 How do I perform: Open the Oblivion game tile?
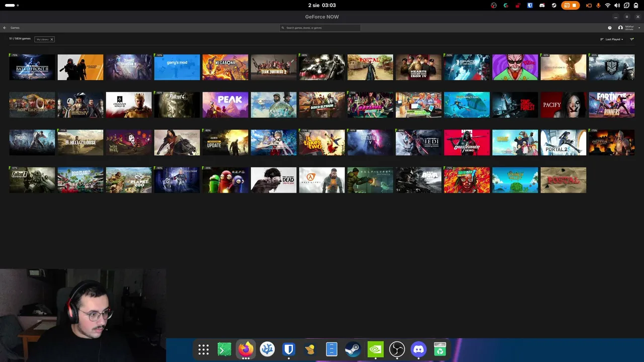[x=612, y=143]
